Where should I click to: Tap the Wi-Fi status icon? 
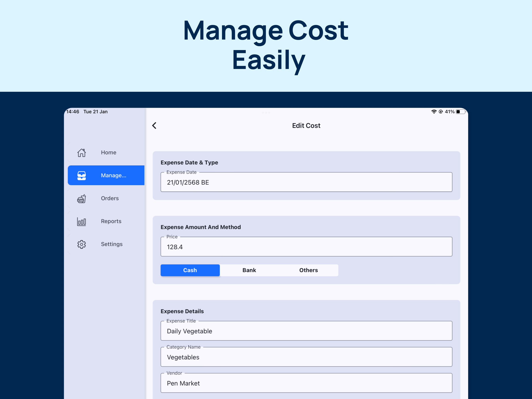(x=434, y=112)
